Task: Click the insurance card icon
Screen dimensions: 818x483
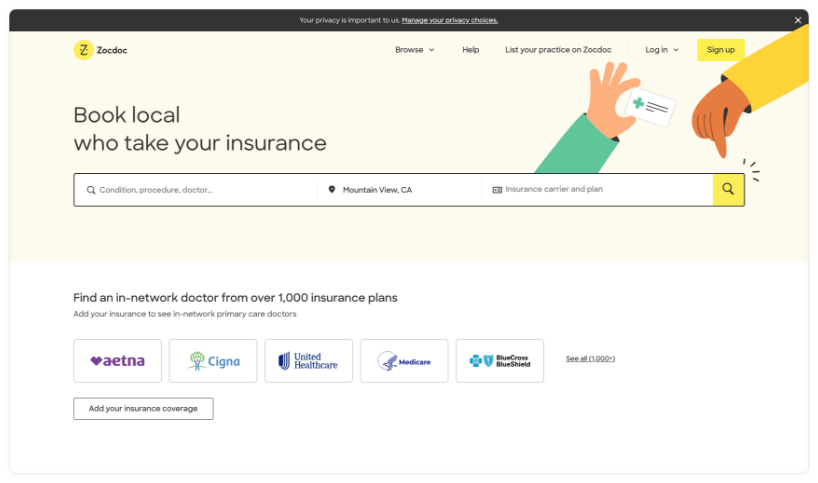Action: click(x=497, y=190)
